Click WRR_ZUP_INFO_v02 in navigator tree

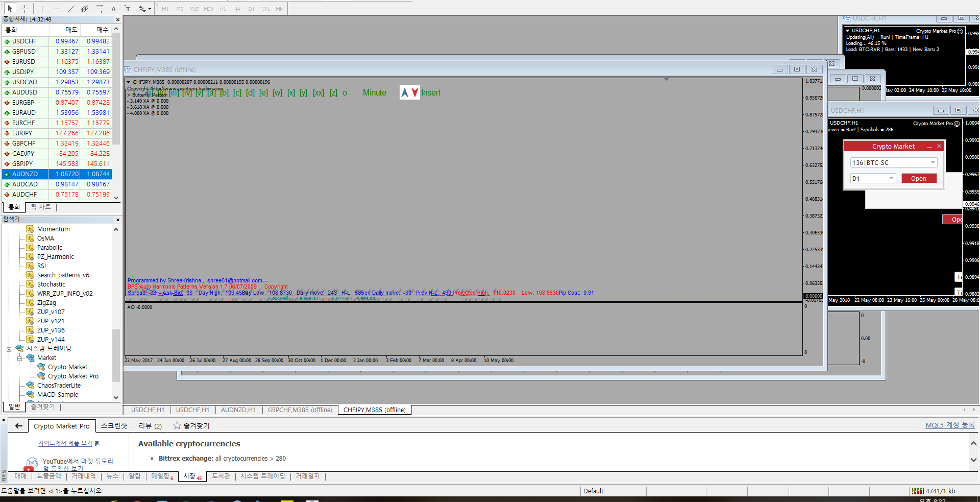65,294
